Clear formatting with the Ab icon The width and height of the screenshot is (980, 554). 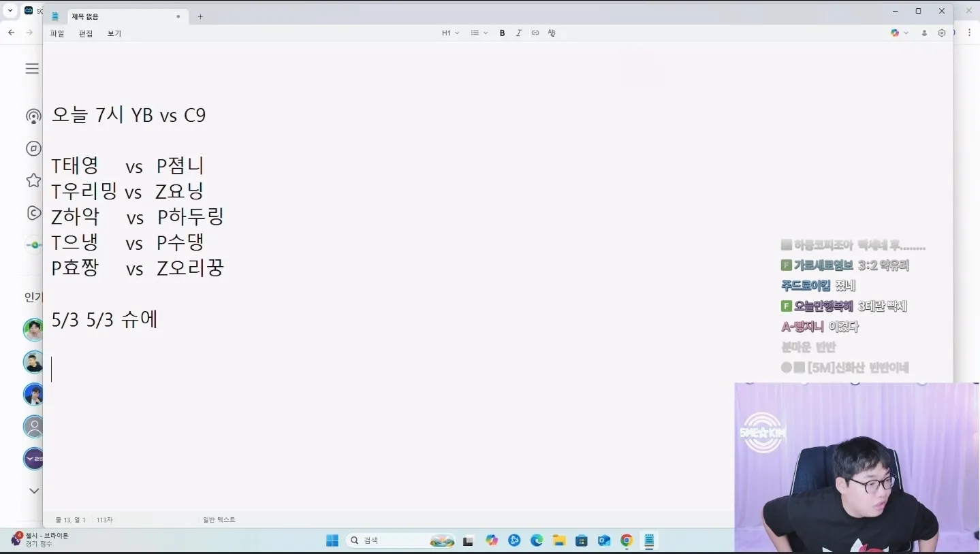[x=552, y=33]
